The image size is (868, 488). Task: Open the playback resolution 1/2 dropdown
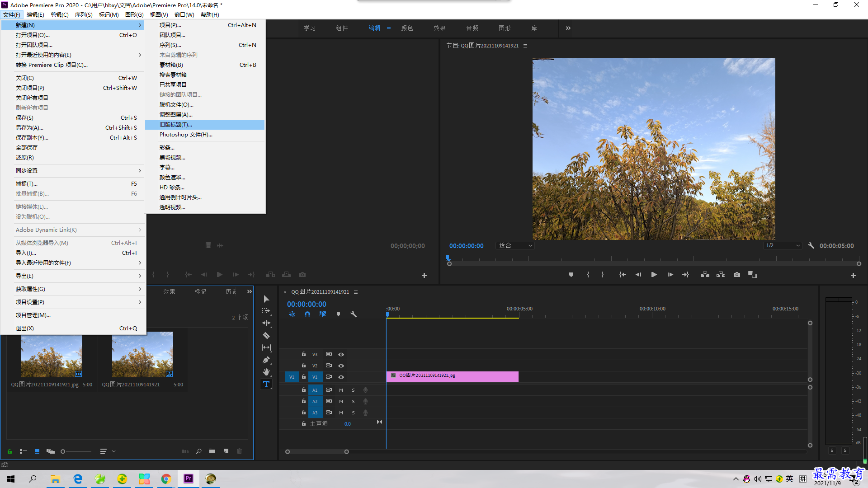point(783,245)
